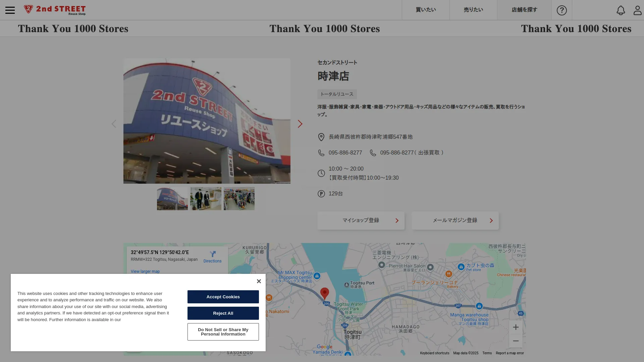Image resolution: width=644 pixels, height=362 pixels.
Task: Click Manga warehouse Togitsu shop marker
Action: coord(479,306)
